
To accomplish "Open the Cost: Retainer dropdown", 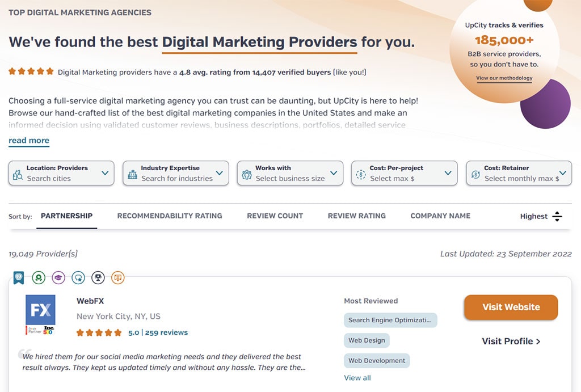I will click(519, 173).
